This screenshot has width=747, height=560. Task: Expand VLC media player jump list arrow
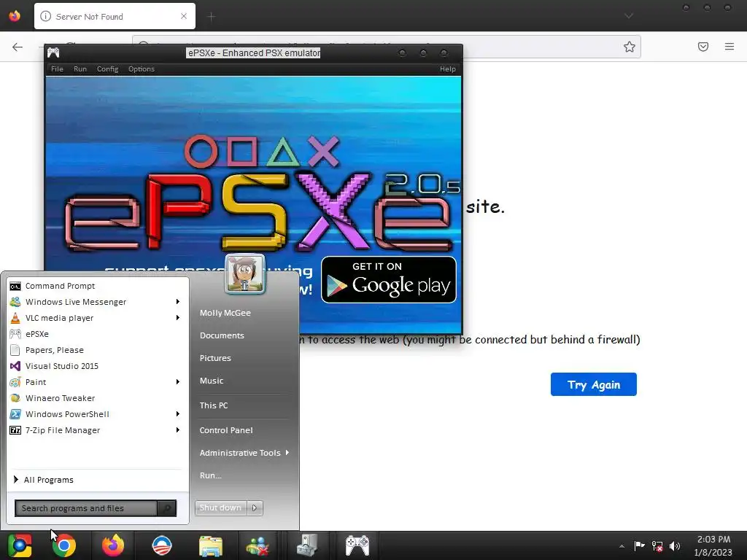pyautogui.click(x=178, y=318)
